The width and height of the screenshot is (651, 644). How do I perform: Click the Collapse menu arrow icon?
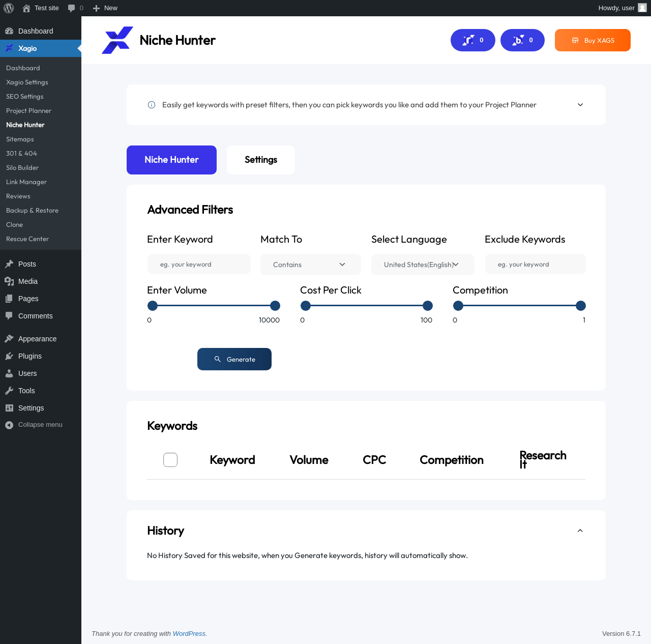(9, 425)
